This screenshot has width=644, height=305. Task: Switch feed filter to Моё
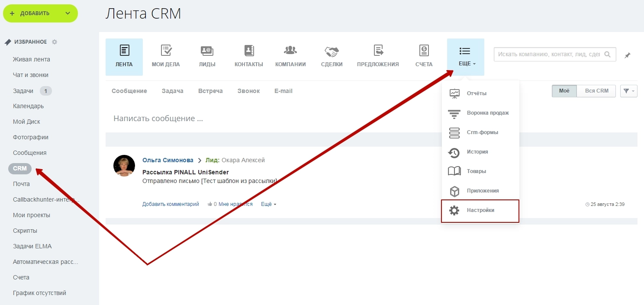click(x=564, y=91)
